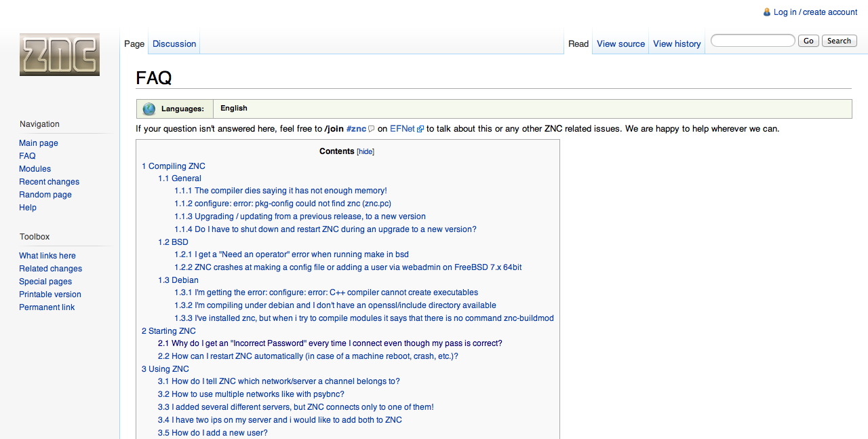868x439 pixels.
Task: Switch to the Discussion tab
Action: (174, 43)
